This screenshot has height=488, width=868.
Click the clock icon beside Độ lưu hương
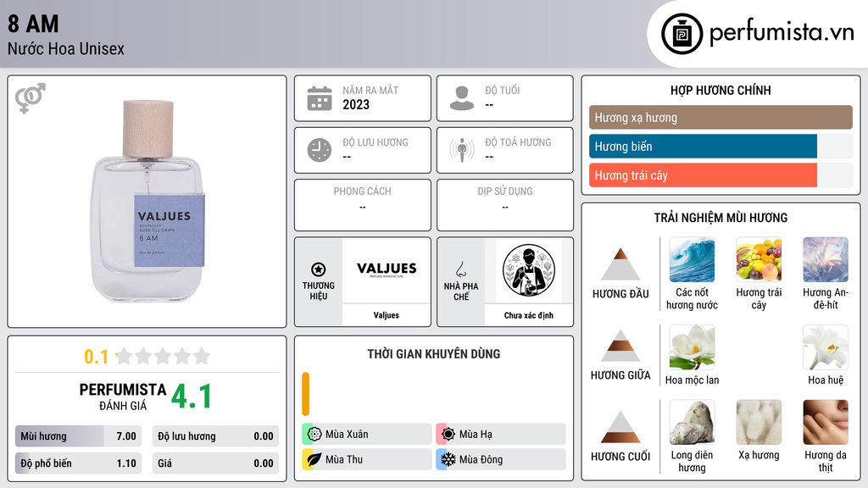pyautogui.click(x=320, y=150)
